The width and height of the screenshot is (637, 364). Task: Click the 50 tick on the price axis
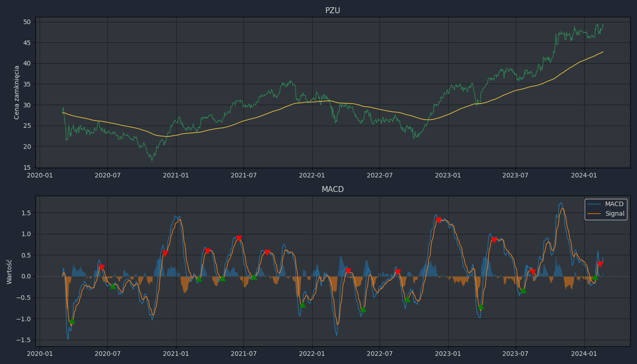27,22
